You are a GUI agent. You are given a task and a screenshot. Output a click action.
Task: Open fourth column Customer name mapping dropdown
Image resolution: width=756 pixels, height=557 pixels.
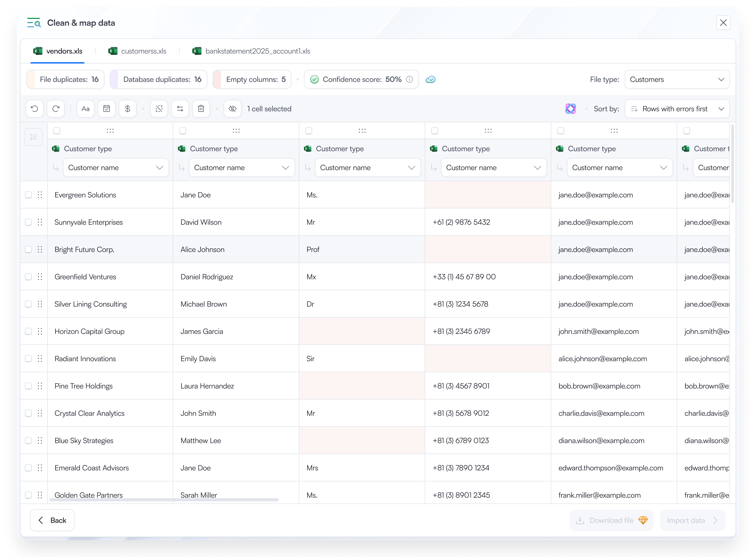(494, 167)
